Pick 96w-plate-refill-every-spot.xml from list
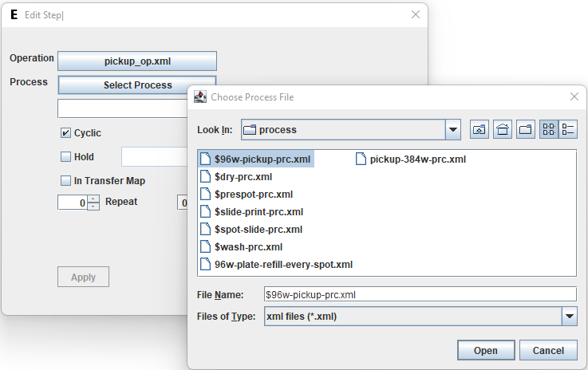Screen dimensions: 588x370 pyautogui.click(x=282, y=265)
